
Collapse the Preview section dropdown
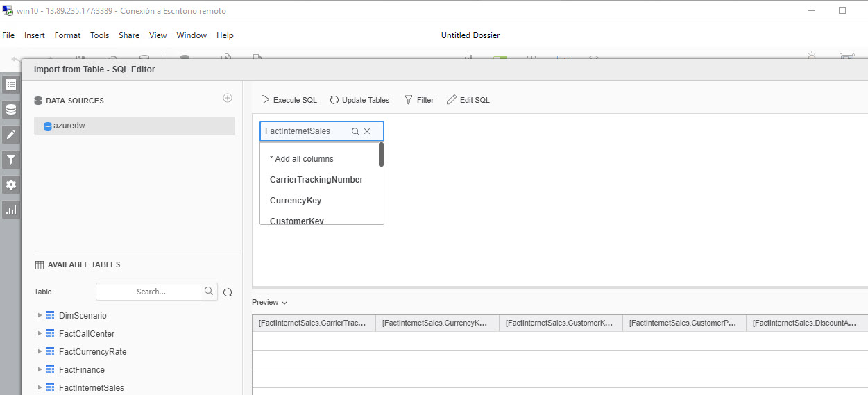point(284,303)
